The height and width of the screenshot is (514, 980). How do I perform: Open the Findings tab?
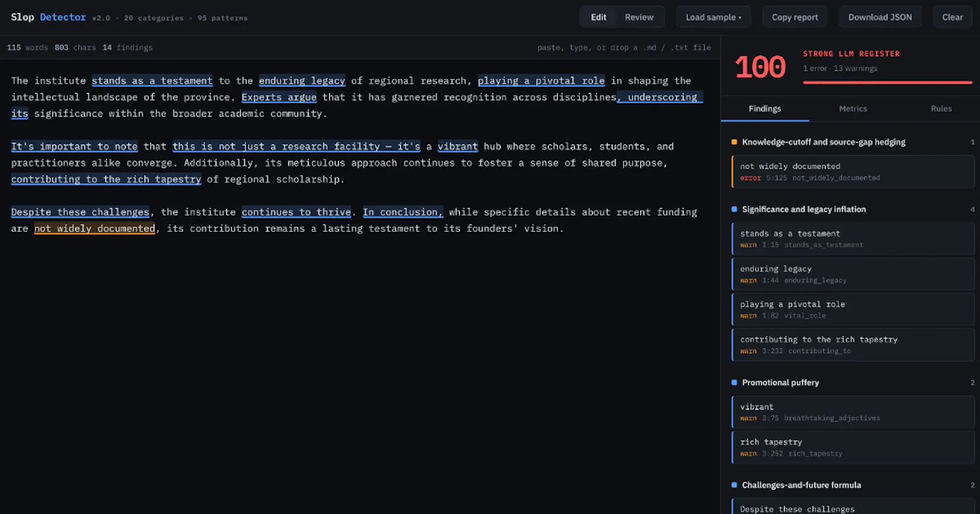point(765,109)
